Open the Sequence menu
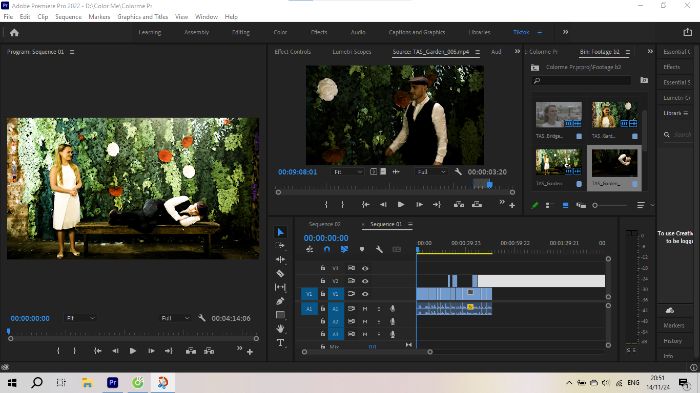This screenshot has width=700, height=393. click(68, 17)
